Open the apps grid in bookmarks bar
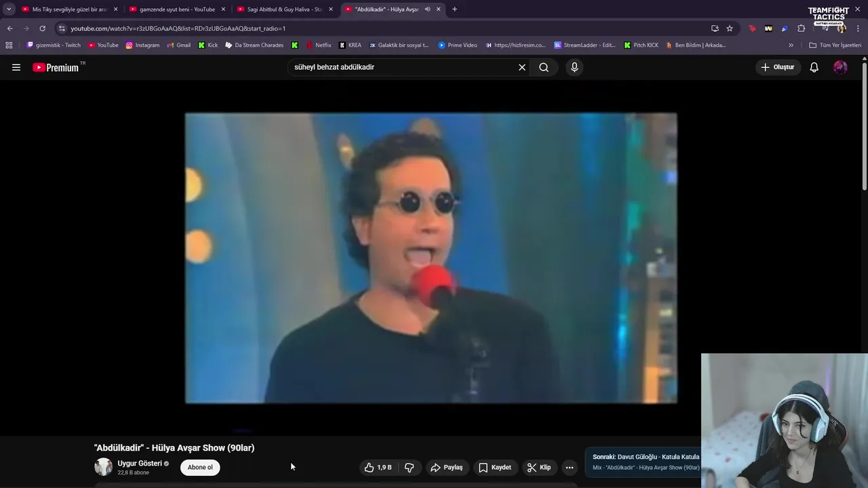This screenshot has height=488, width=868. [9, 45]
